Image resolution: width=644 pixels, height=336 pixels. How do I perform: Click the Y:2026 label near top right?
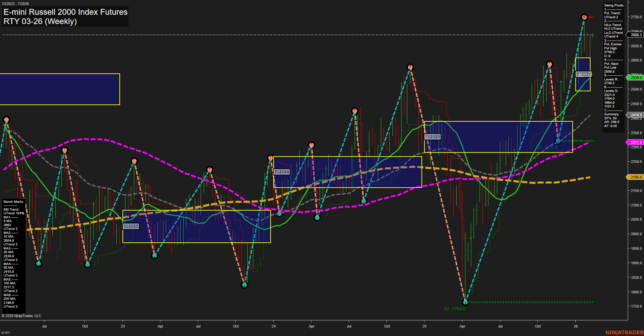pos(583,74)
